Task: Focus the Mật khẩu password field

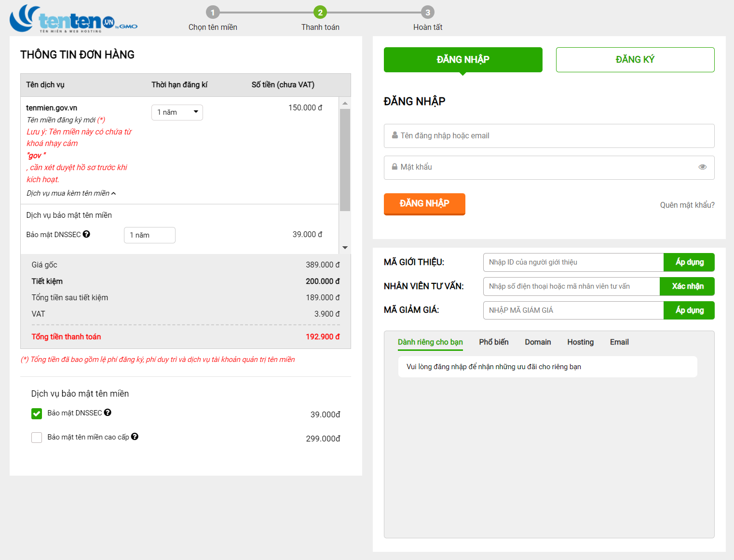Action: coord(549,168)
